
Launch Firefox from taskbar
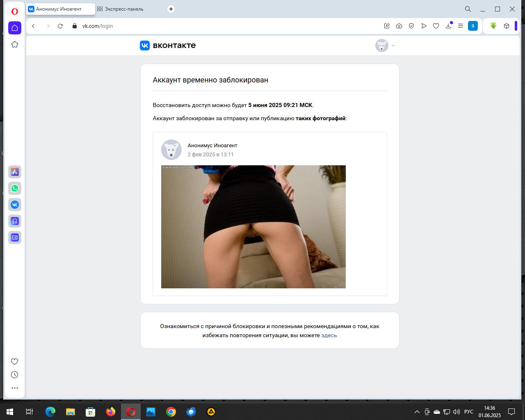pyautogui.click(x=111, y=412)
